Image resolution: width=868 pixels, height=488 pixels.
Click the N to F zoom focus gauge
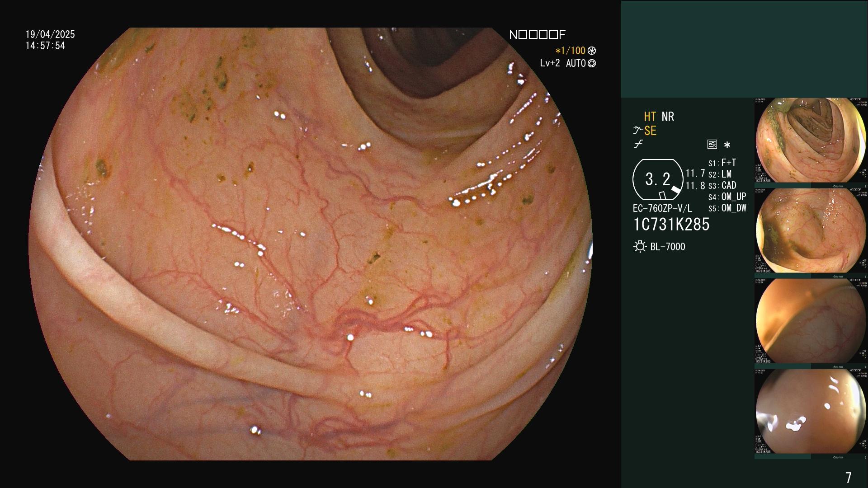(537, 35)
